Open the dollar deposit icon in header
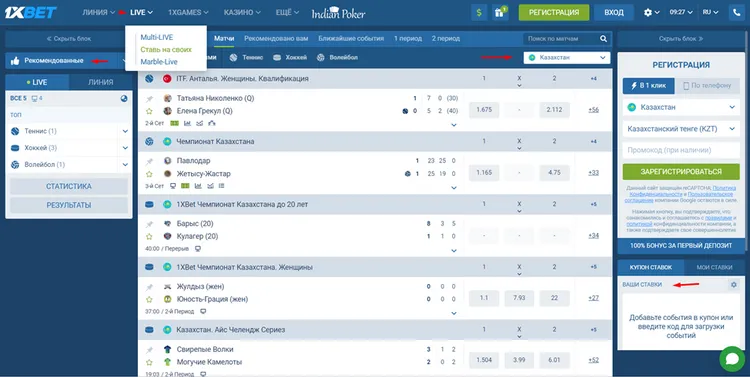Image resolution: width=750 pixels, height=377 pixels. pos(479,13)
